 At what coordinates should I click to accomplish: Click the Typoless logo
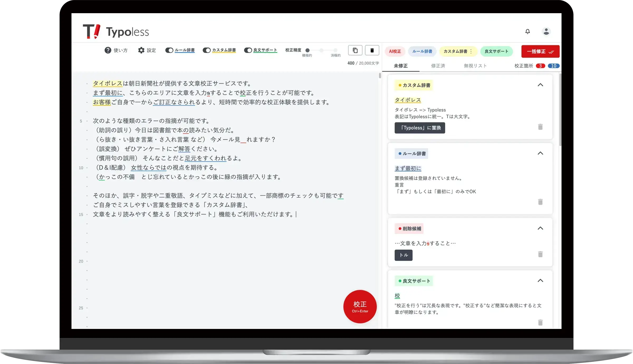click(116, 31)
